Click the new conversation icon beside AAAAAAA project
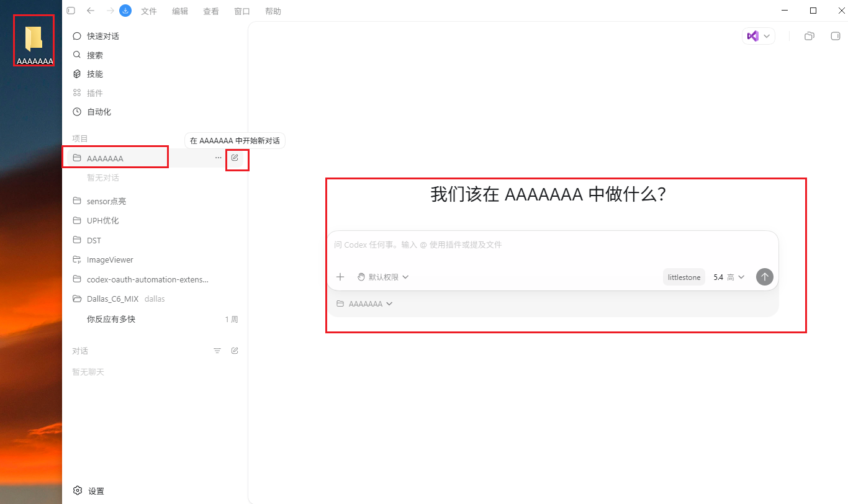This screenshot has width=848, height=504. pos(235,158)
